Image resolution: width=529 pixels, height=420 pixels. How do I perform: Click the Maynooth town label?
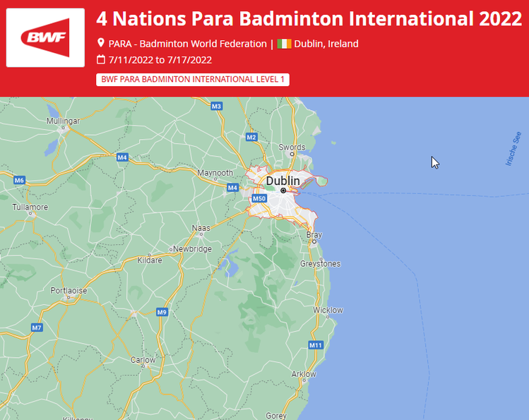tap(215, 172)
